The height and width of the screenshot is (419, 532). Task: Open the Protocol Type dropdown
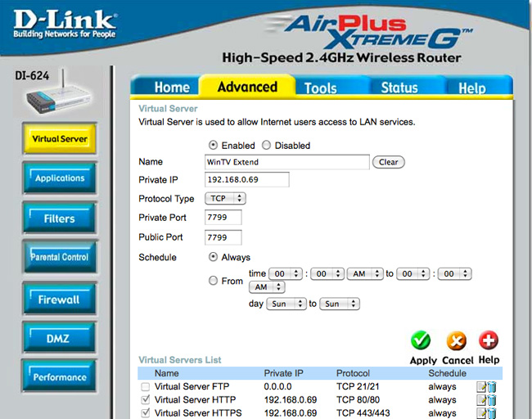[225, 199]
